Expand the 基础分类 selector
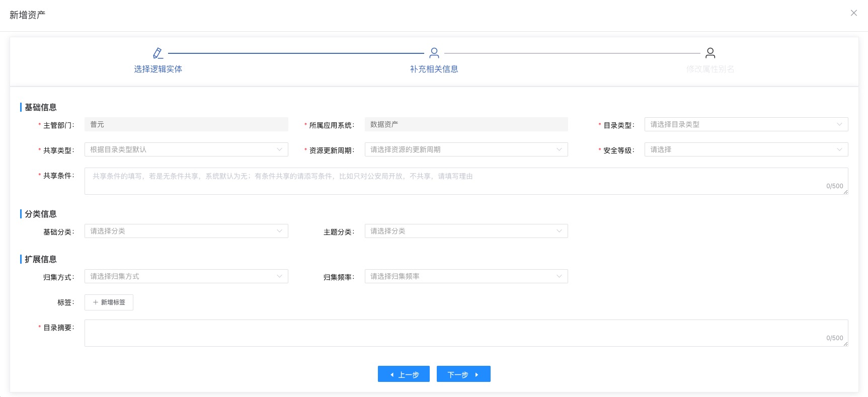 [x=186, y=231]
